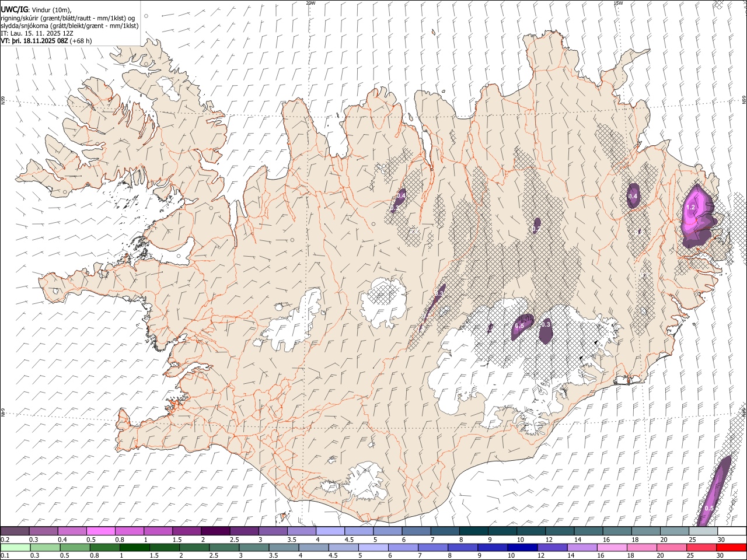Click the purple precipitation streak over the southeast sea
This screenshot has width=747, height=560.
(x=714, y=491)
